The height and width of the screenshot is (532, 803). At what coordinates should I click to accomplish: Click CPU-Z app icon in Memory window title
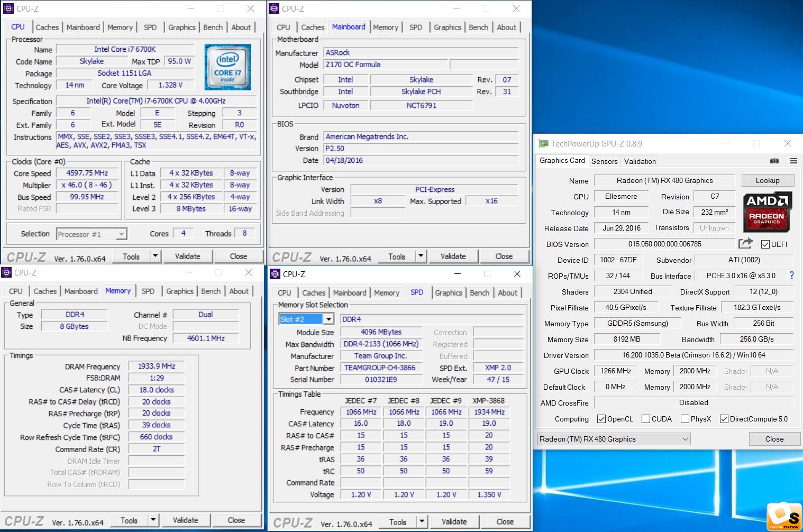click(6, 272)
